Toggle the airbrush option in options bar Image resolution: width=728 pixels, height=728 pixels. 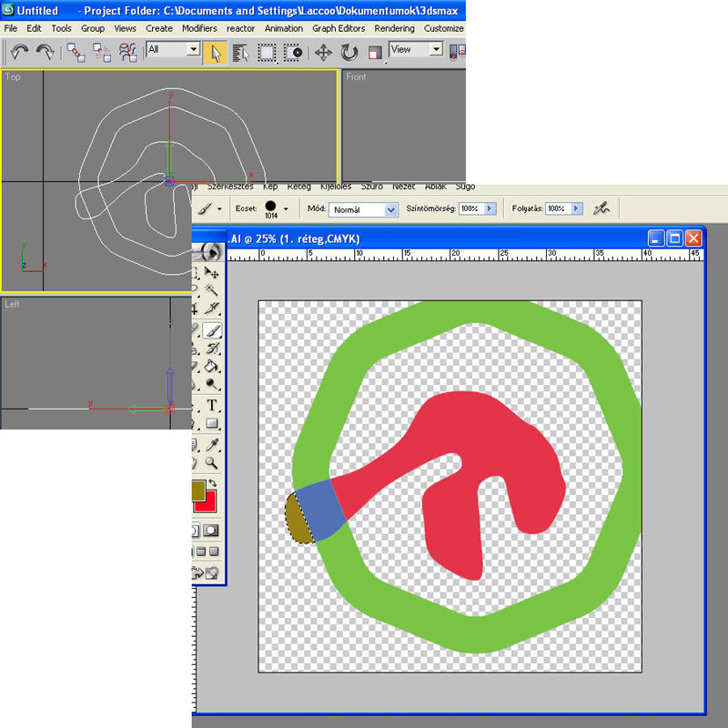click(x=601, y=208)
